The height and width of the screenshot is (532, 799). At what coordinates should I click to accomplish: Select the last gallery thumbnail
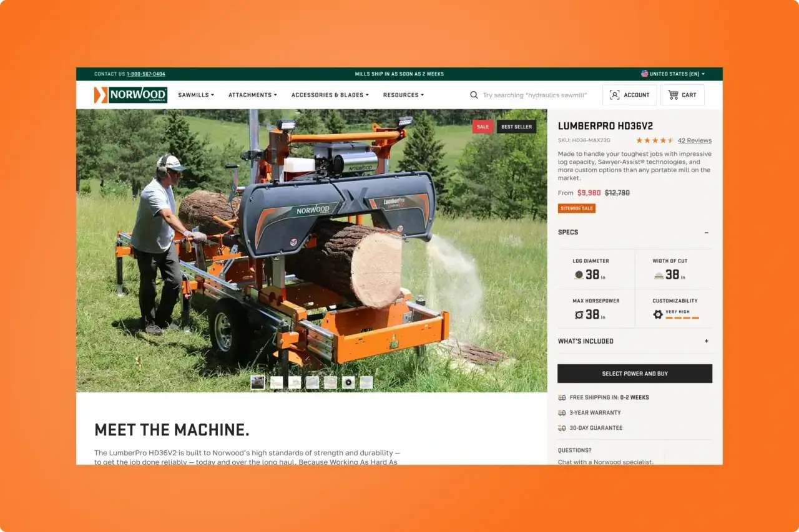tap(366, 382)
